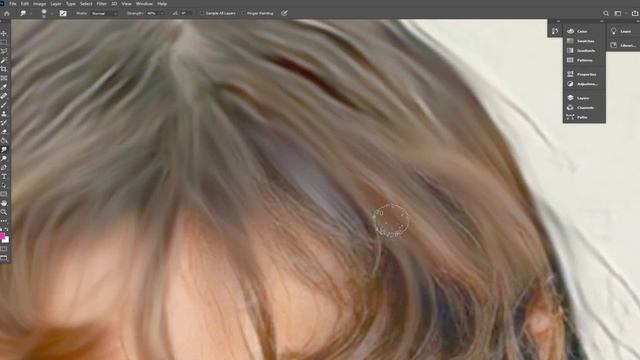Viewport: 640px width, 360px height.
Task: Select the Frame tool
Action: coord(4,78)
